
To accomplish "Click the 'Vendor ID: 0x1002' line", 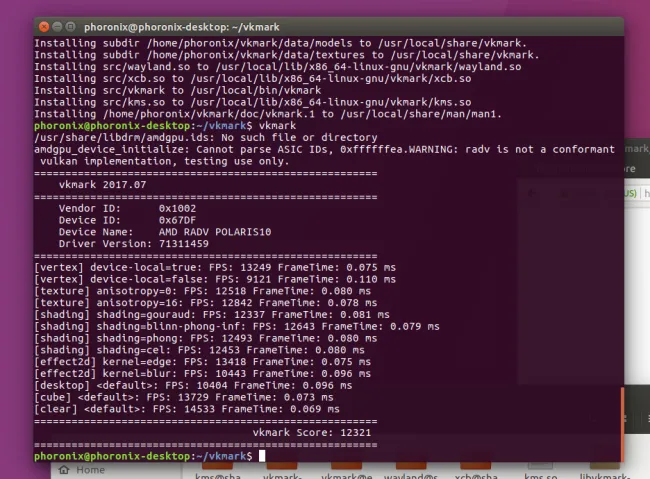I will pos(127,208).
